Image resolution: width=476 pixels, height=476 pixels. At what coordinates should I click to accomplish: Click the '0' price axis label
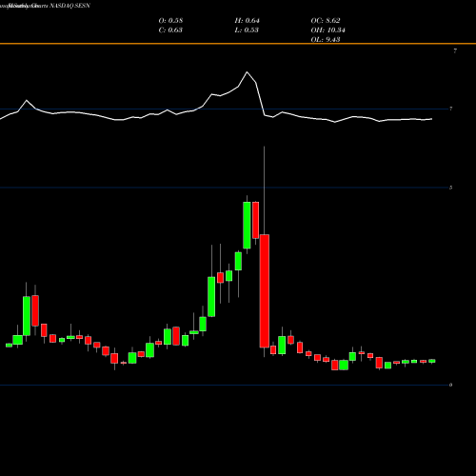tap(450, 385)
